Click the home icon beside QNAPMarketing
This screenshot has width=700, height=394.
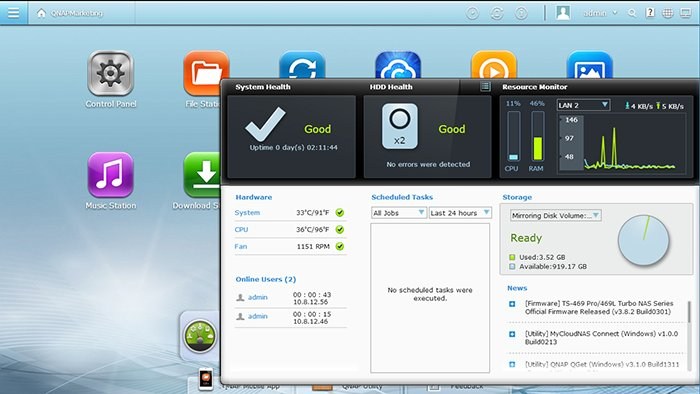pos(42,13)
